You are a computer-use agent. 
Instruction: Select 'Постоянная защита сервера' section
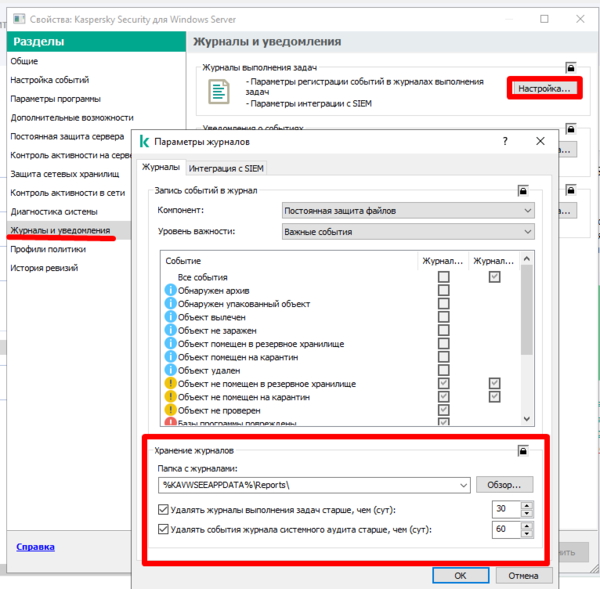(x=67, y=136)
